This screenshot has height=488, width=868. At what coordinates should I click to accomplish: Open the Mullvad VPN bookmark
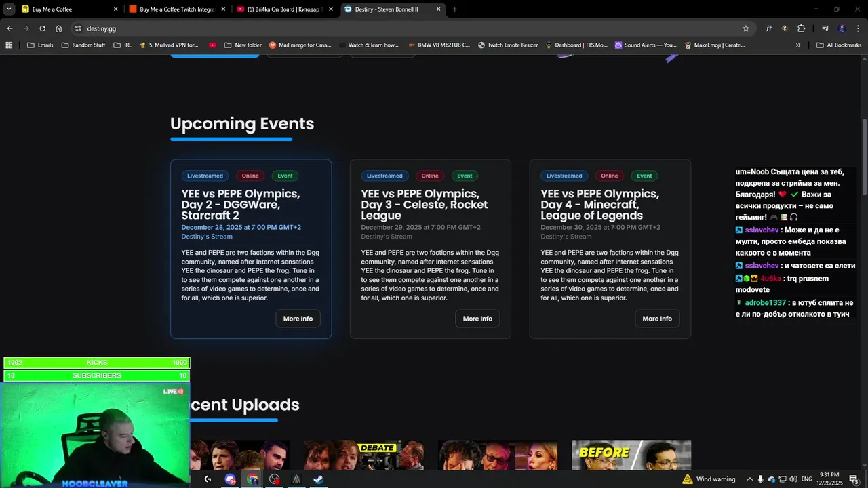pos(169,45)
